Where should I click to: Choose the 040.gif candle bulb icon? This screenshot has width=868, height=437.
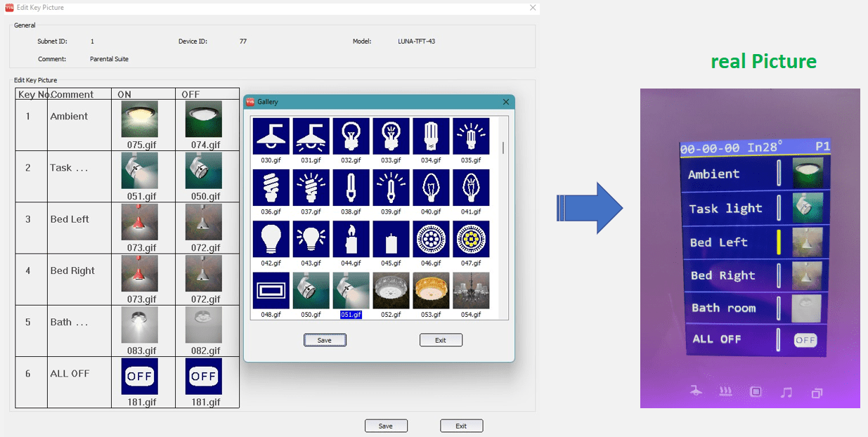[431, 187]
